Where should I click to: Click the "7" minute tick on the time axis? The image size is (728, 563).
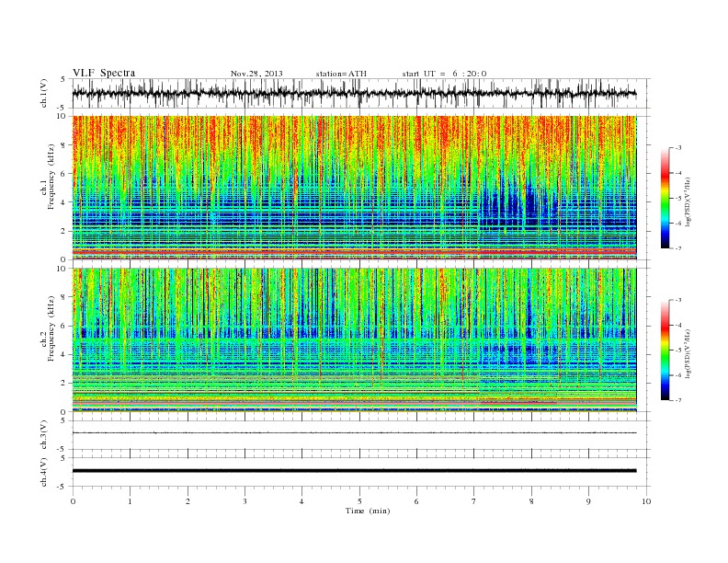click(474, 501)
